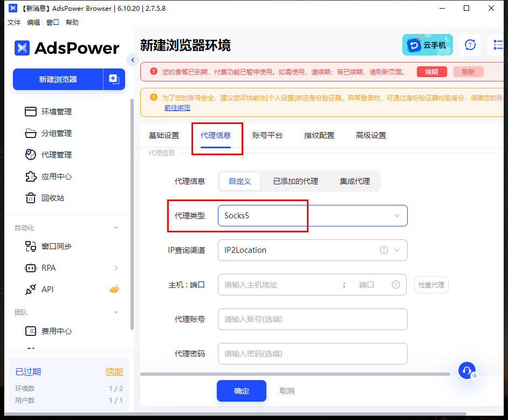Click the 窗口同步 label in sidebar
Screen dimensions: 508x420
(57, 246)
